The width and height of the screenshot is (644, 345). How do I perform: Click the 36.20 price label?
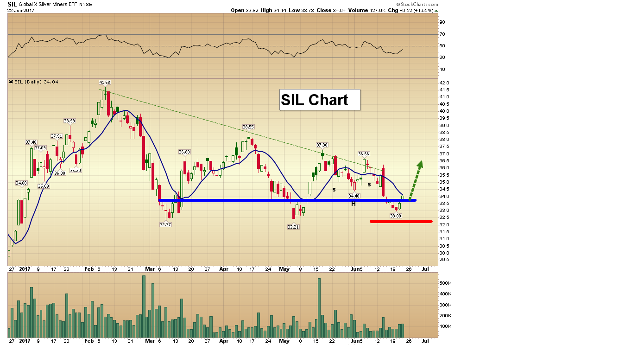[76, 170]
